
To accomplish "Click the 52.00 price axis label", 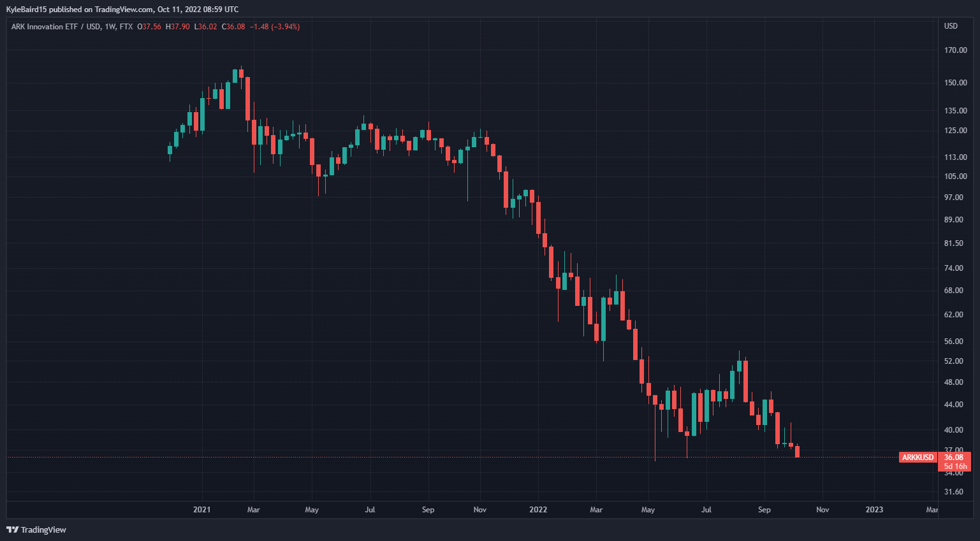I will coord(954,361).
